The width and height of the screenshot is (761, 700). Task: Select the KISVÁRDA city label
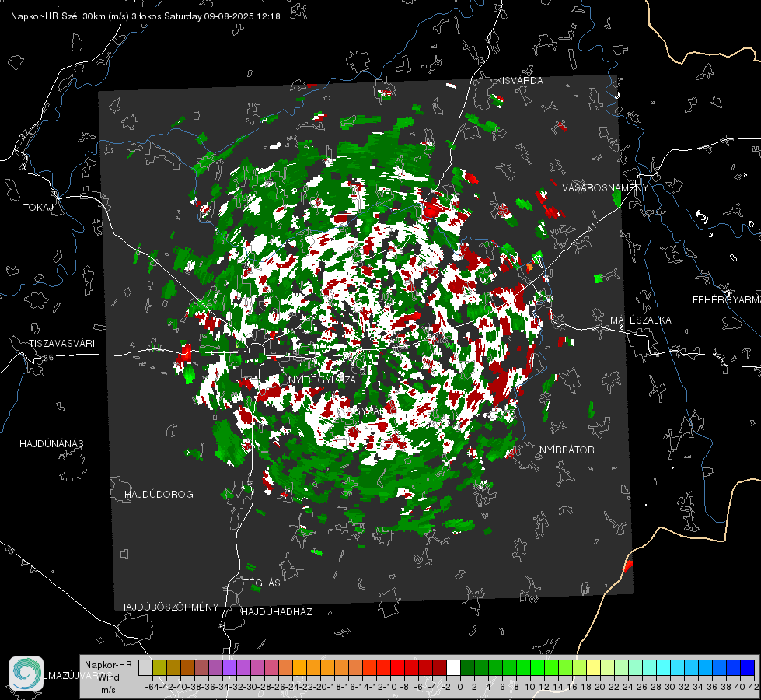tap(518, 81)
